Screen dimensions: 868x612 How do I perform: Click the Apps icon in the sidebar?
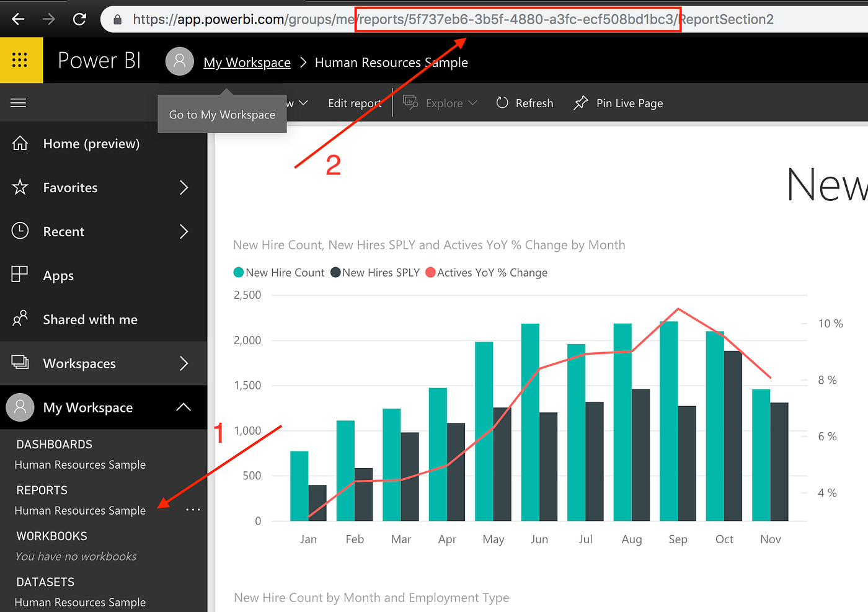[x=19, y=275]
